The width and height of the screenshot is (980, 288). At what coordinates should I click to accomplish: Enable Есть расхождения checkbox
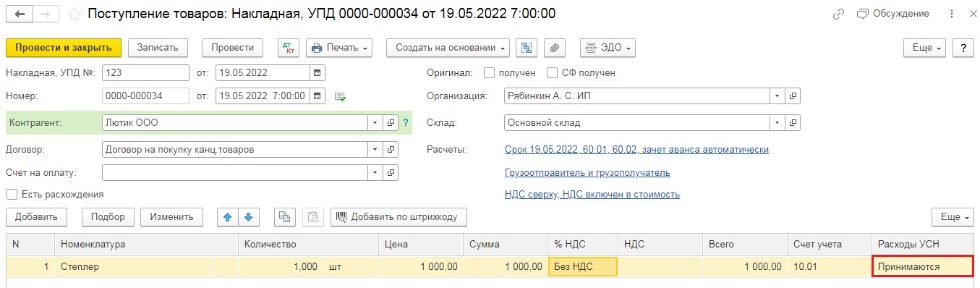pyautogui.click(x=12, y=195)
